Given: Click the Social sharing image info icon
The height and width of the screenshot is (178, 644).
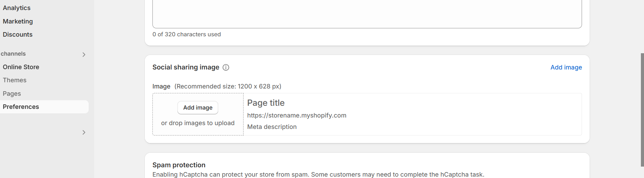Looking at the screenshot, I should pyautogui.click(x=226, y=67).
